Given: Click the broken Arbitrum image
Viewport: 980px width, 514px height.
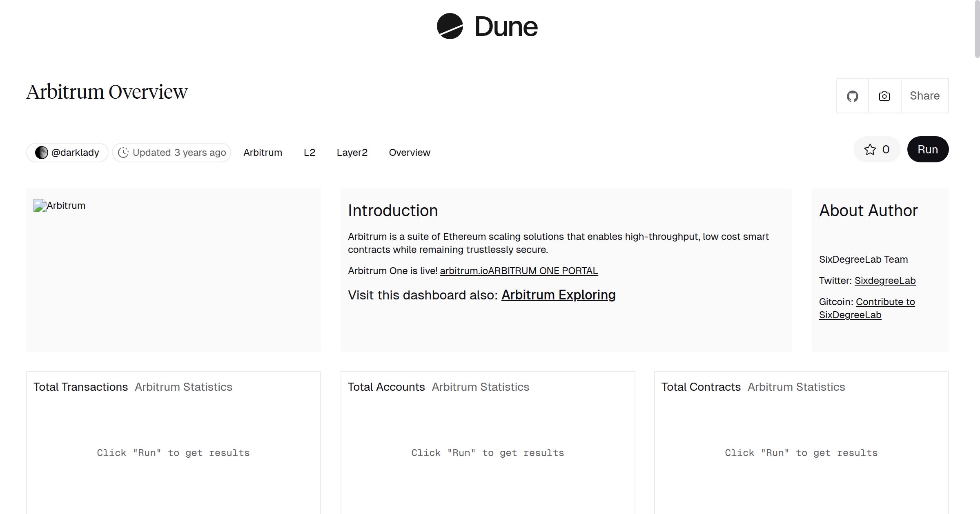Looking at the screenshot, I should coord(40,206).
